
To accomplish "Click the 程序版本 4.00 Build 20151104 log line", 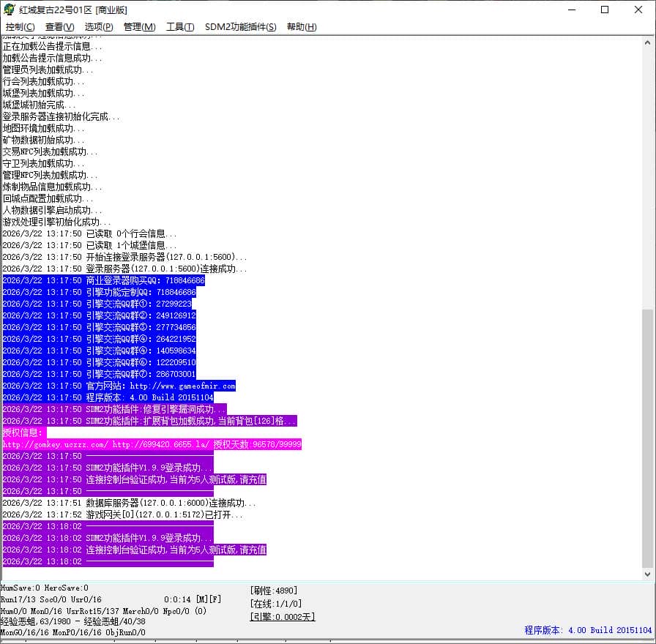I will click(x=108, y=397).
